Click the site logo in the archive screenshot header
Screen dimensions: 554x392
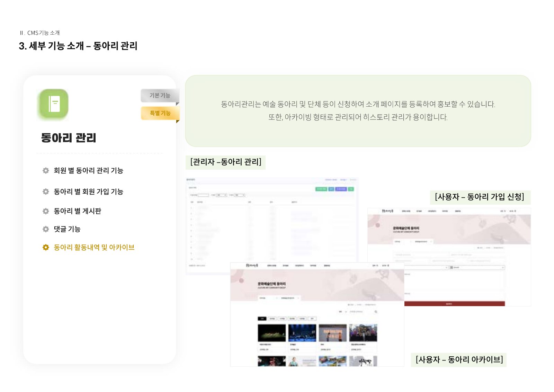[252, 266]
